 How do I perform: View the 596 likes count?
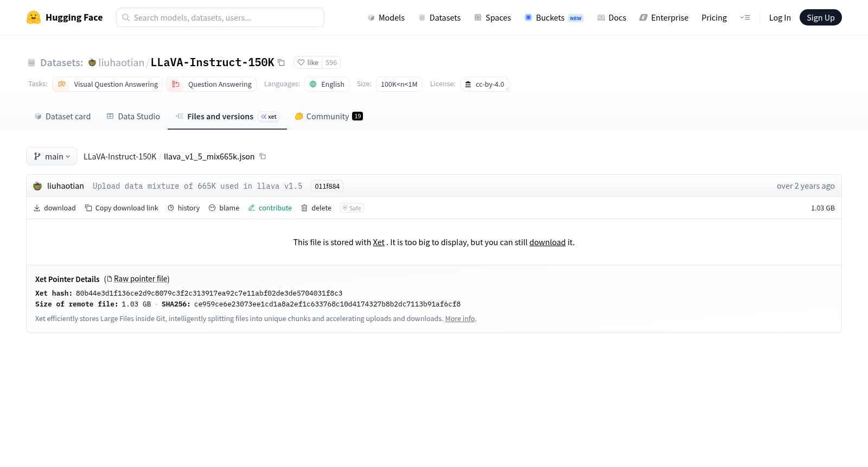point(331,62)
